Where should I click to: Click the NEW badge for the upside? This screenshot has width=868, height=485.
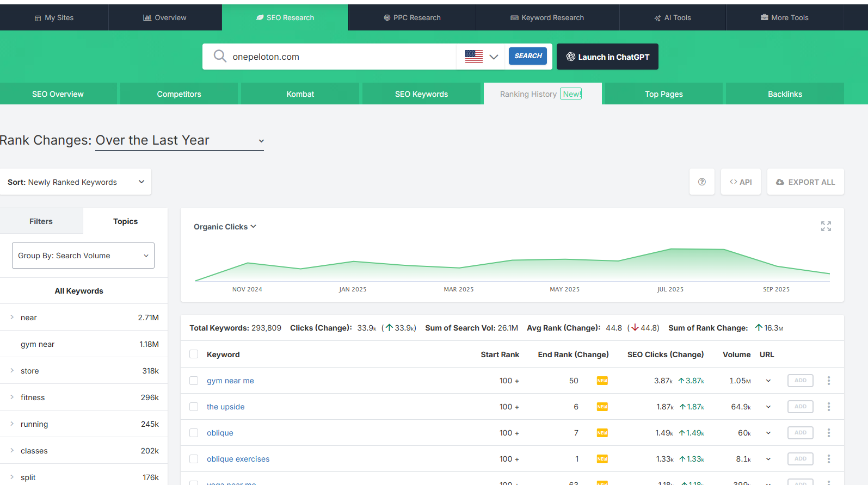tap(602, 407)
